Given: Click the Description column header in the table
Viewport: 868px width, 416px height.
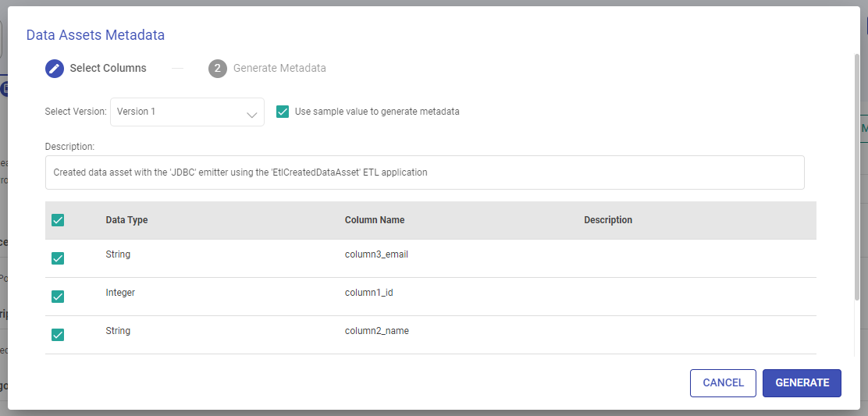Looking at the screenshot, I should pyautogui.click(x=608, y=220).
